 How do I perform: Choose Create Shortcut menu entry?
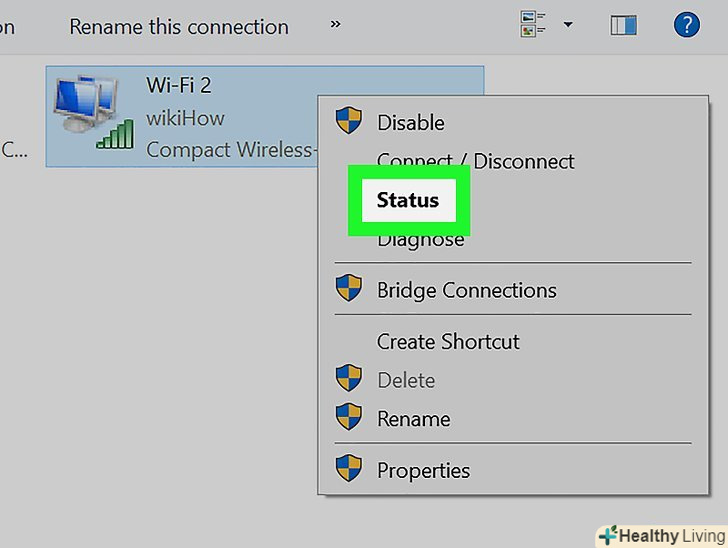(x=448, y=342)
